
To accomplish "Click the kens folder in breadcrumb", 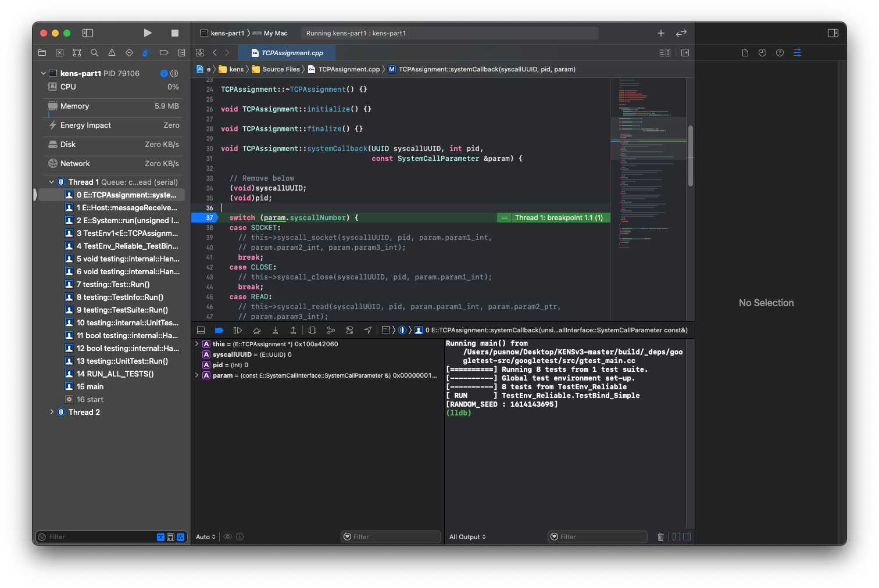I will [x=231, y=69].
